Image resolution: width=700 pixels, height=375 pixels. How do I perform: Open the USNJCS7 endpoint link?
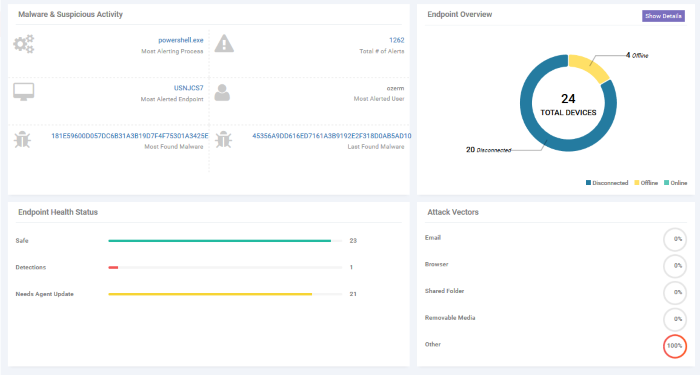click(188, 88)
